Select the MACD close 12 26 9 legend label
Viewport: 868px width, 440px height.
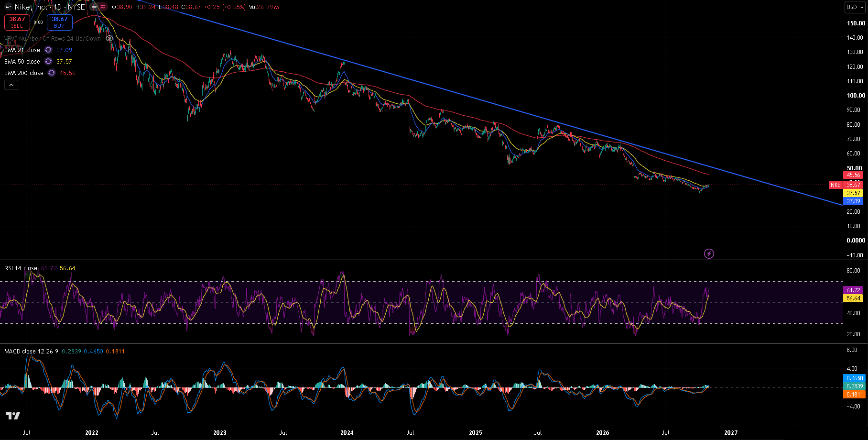pos(31,352)
